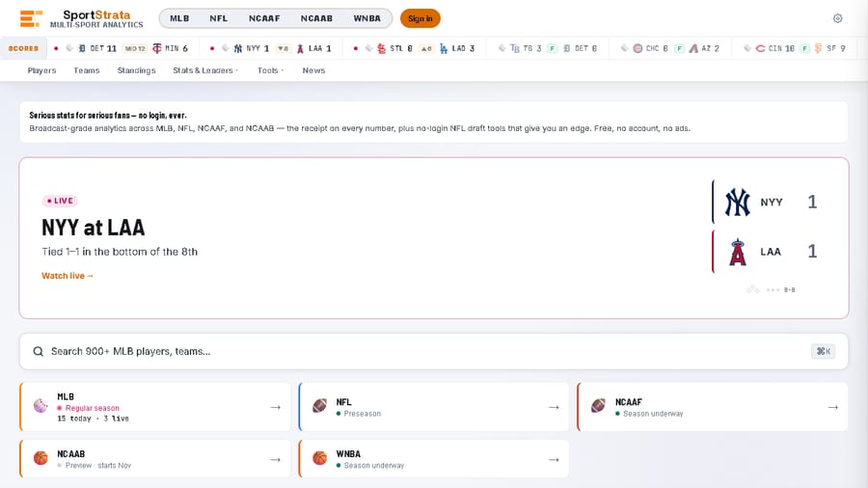Click the search magnifier icon
868x488 pixels.
(38, 351)
